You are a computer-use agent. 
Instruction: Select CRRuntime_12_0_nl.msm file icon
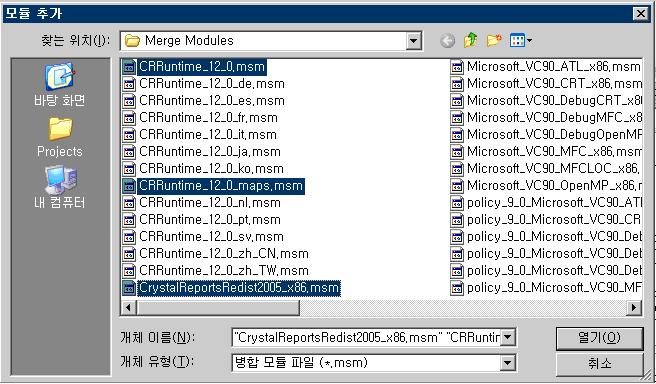[x=129, y=203]
